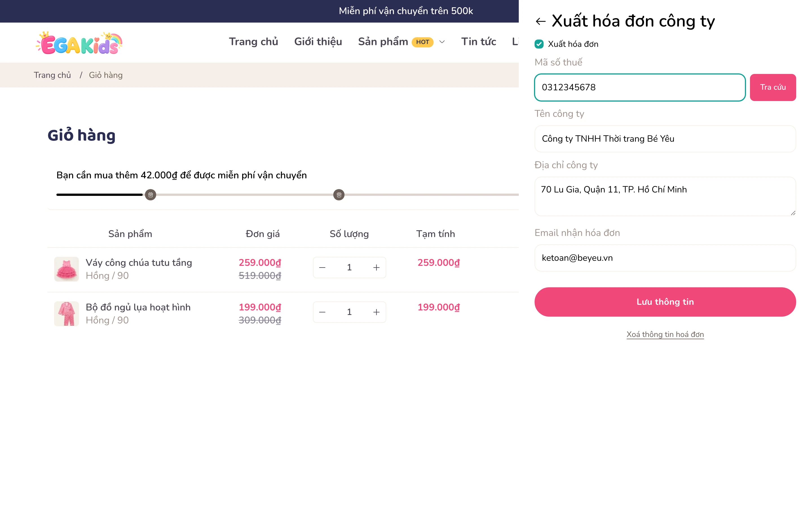Open the EGA Kids logo

[79, 43]
